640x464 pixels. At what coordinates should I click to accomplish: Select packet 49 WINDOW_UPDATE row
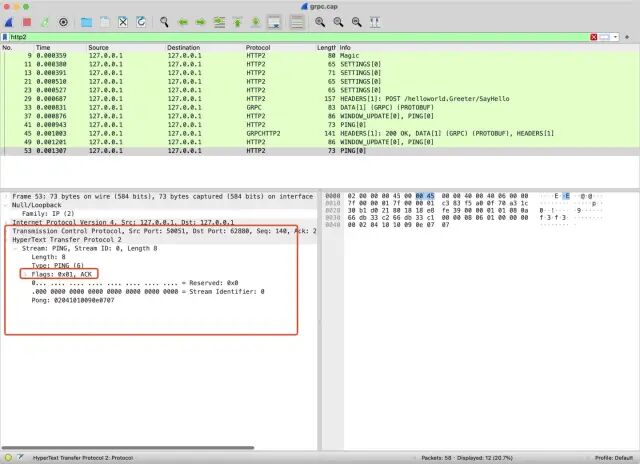click(320, 142)
